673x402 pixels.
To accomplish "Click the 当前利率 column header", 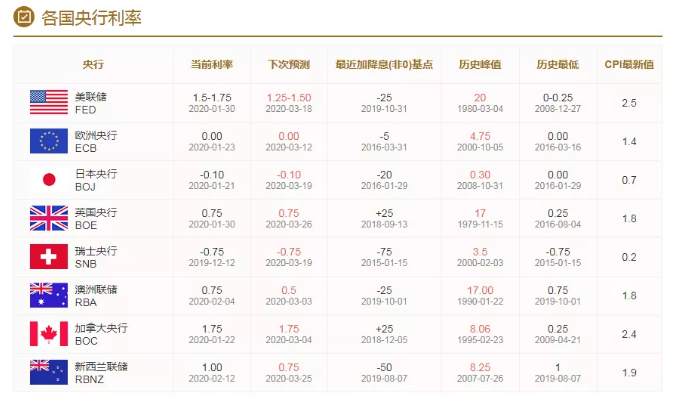I will click(212, 65).
